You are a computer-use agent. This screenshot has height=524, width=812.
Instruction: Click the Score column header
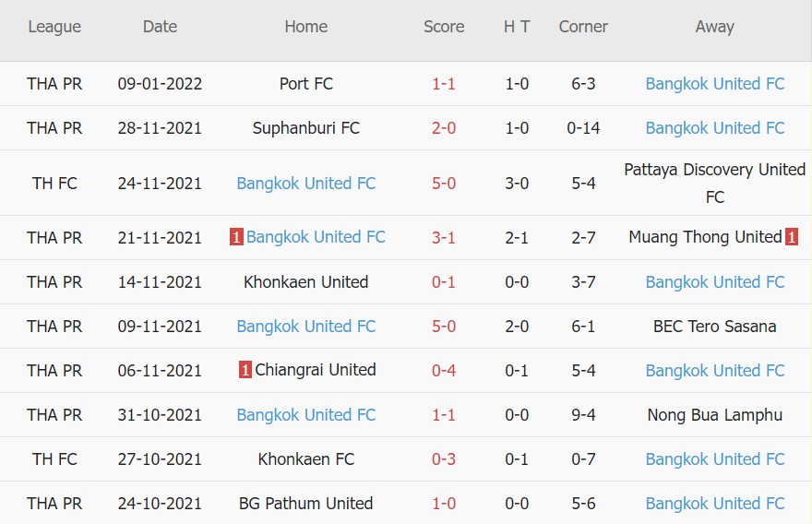click(444, 27)
